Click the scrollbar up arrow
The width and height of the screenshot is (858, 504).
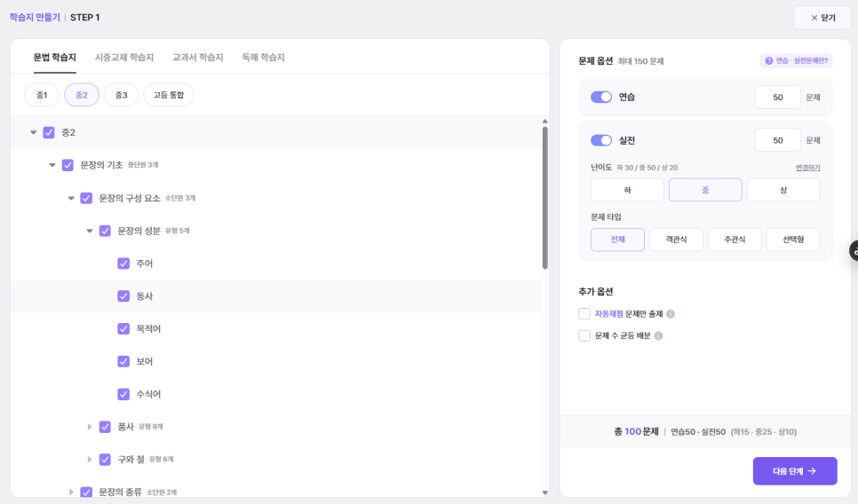545,122
